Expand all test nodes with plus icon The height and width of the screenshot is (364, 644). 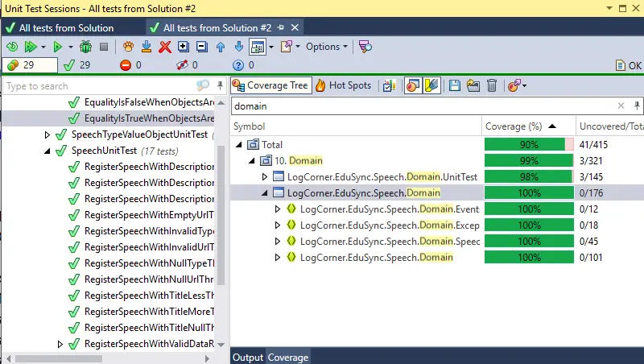184,47
